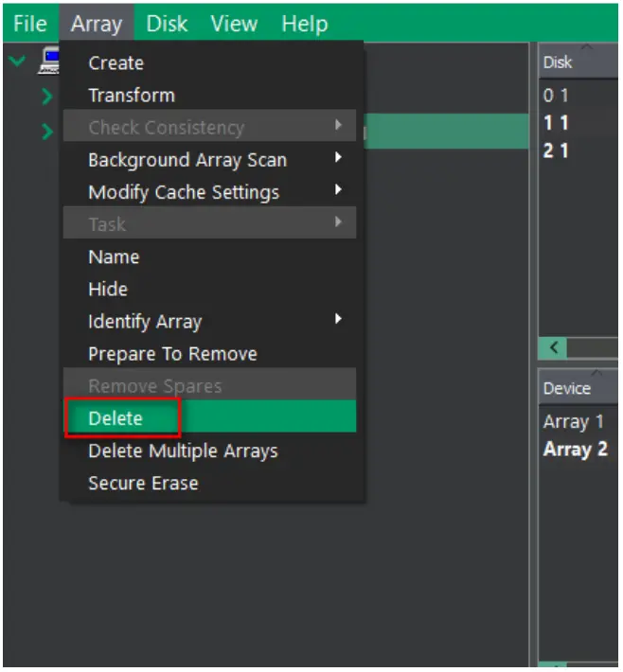Select the Transform menu entry
The image size is (623, 672).
[x=131, y=96]
